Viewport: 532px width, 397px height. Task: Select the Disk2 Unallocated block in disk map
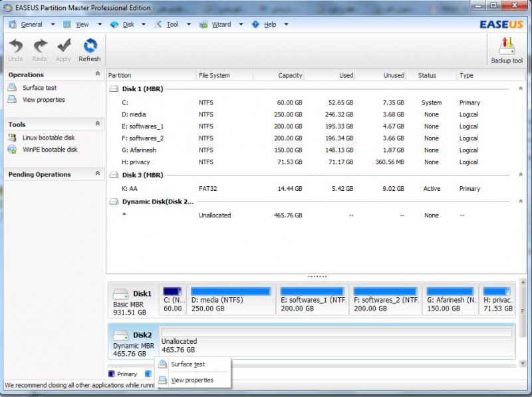tap(337, 341)
